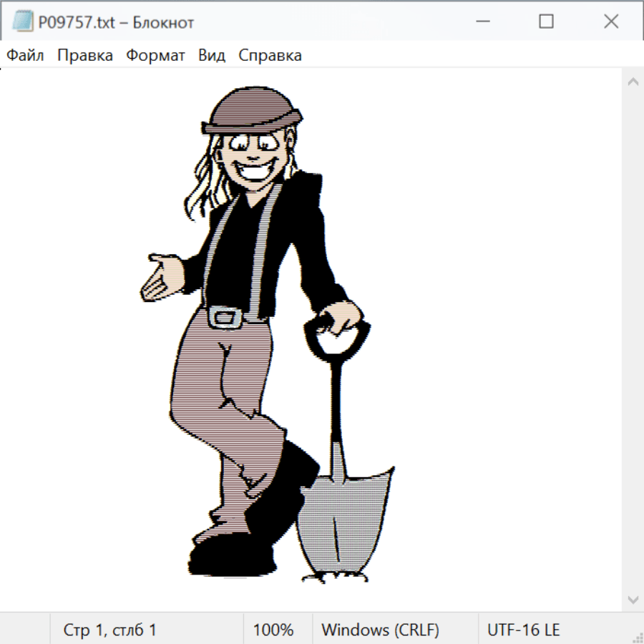Click the Notepad icon in title bar
Screen dimensions: 644x644
22,21
